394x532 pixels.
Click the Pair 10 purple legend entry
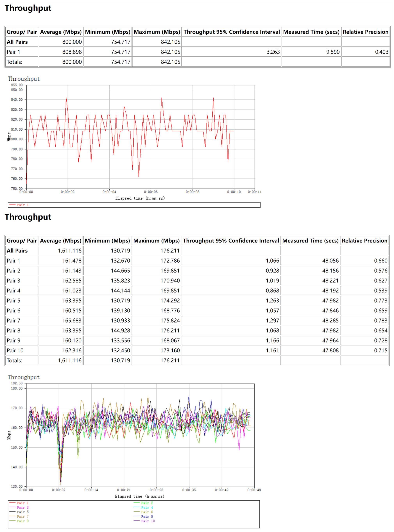[148, 521]
